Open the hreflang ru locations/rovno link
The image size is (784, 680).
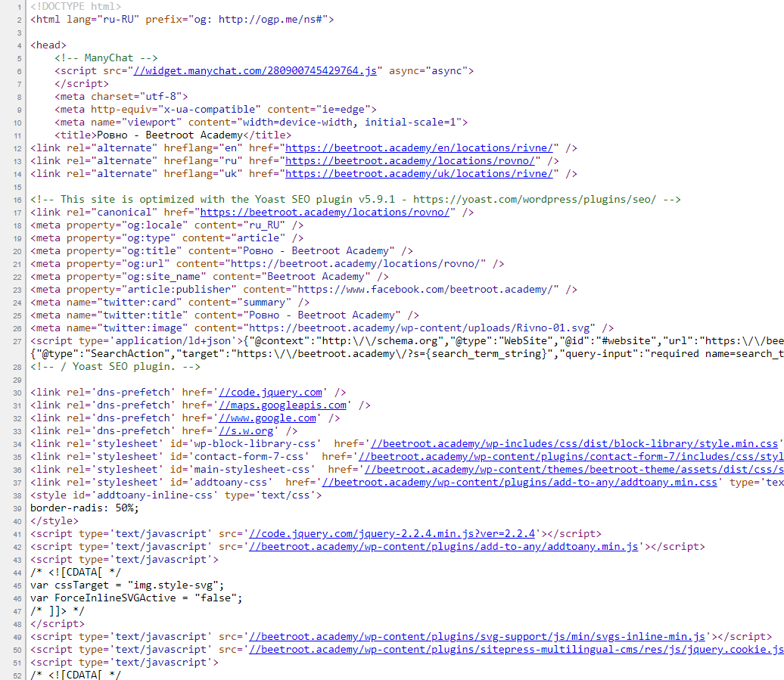pos(410,161)
